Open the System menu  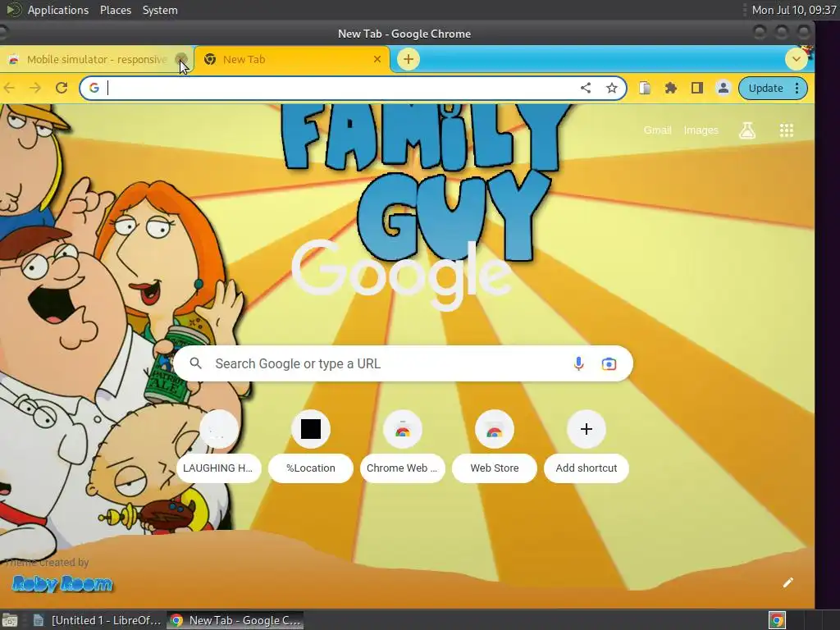point(160,10)
